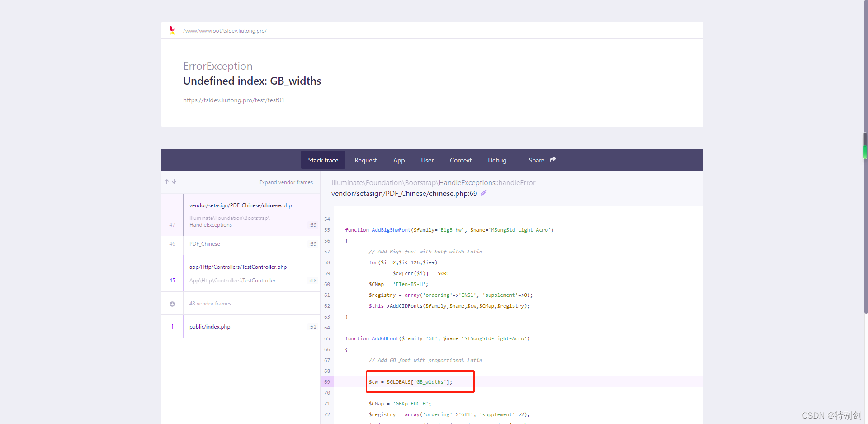
Task: Switch to the App tab
Action: pyautogui.click(x=399, y=160)
